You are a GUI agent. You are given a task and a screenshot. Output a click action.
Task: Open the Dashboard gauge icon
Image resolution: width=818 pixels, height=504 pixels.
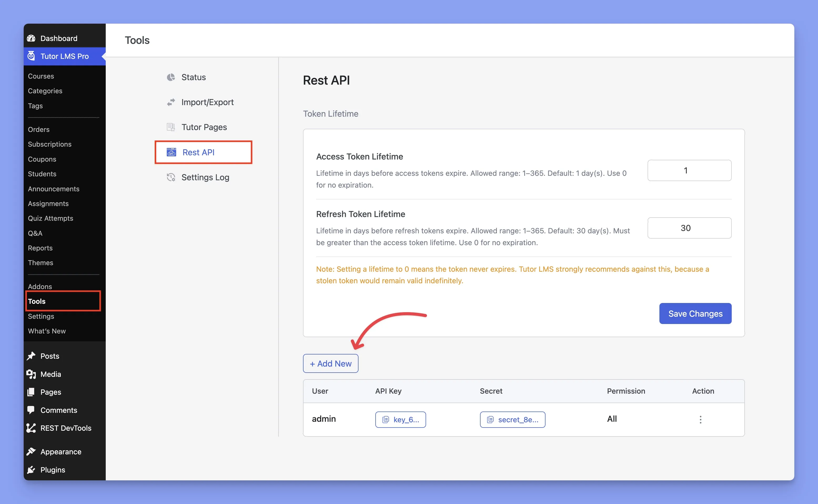(31, 38)
